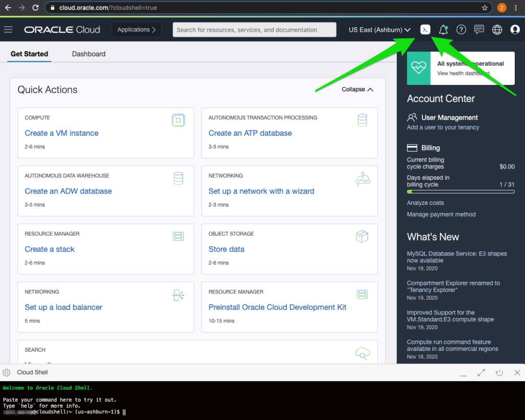This screenshot has height=420, width=525.
Task: Open the user profile avatar menu
Action: 515,29
